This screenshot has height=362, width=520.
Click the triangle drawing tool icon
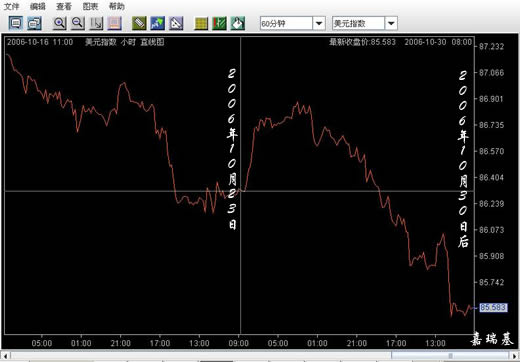tap(176, 23)
